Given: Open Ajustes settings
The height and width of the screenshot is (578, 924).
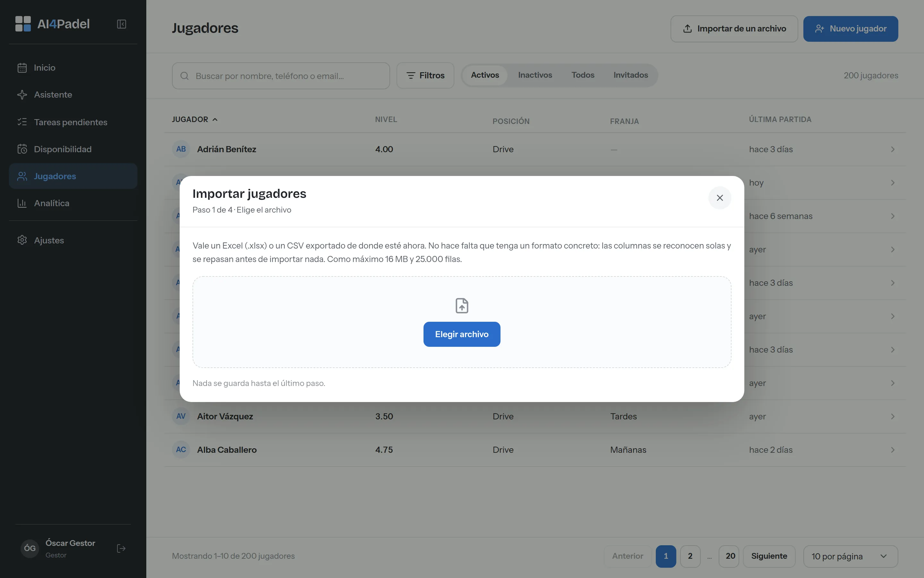Looking at the screenshot, I should click(73, 240).
